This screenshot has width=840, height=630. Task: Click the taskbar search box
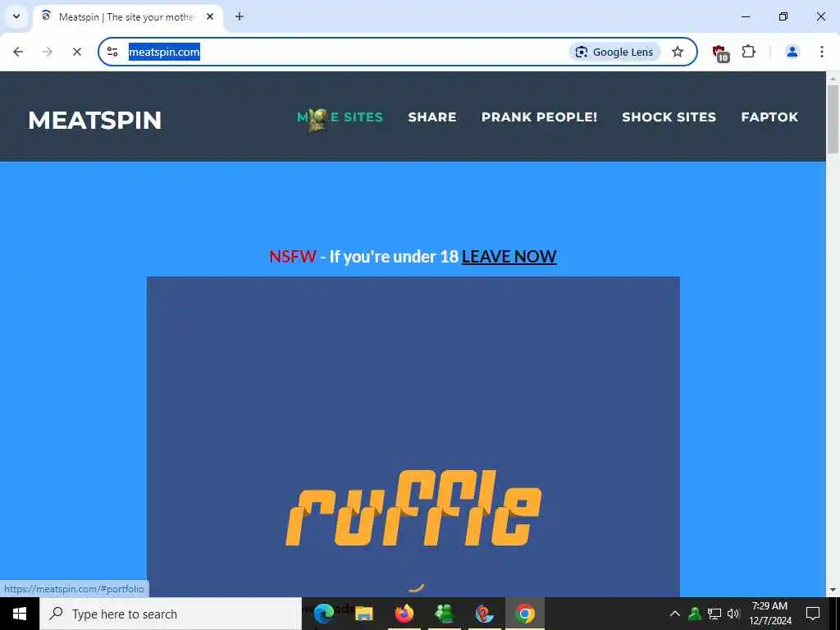pyautogui.click(x=171, y=614)
